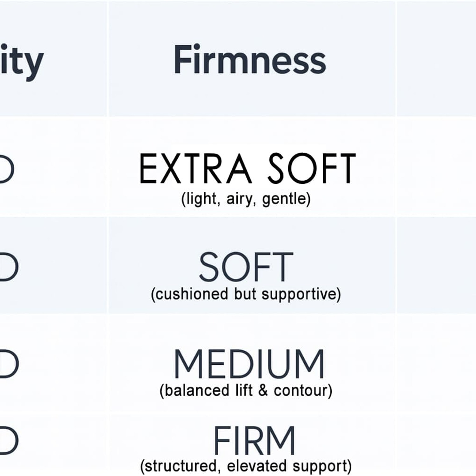
Task: Click the ampersand in the MEDIUM description
Action: pos(263,391)
